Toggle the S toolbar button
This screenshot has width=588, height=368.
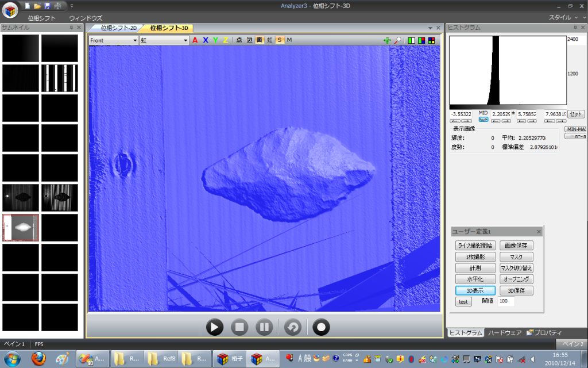point(280,40)
